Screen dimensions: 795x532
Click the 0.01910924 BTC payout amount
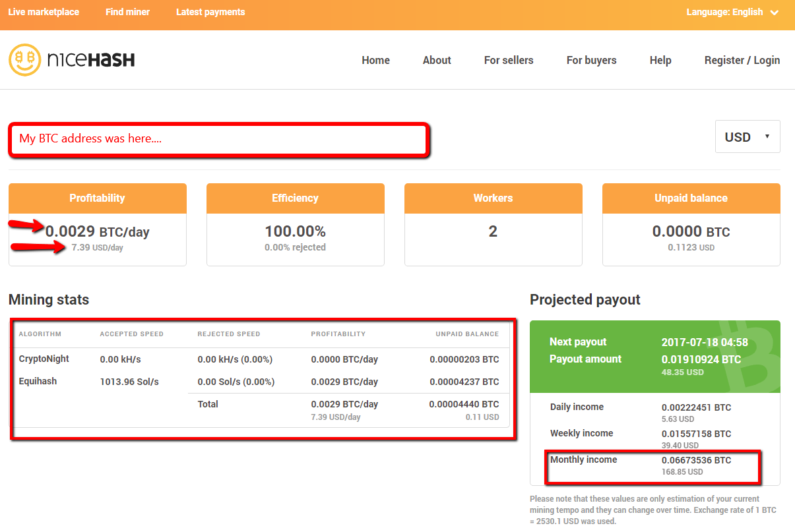tap(701, 359)
